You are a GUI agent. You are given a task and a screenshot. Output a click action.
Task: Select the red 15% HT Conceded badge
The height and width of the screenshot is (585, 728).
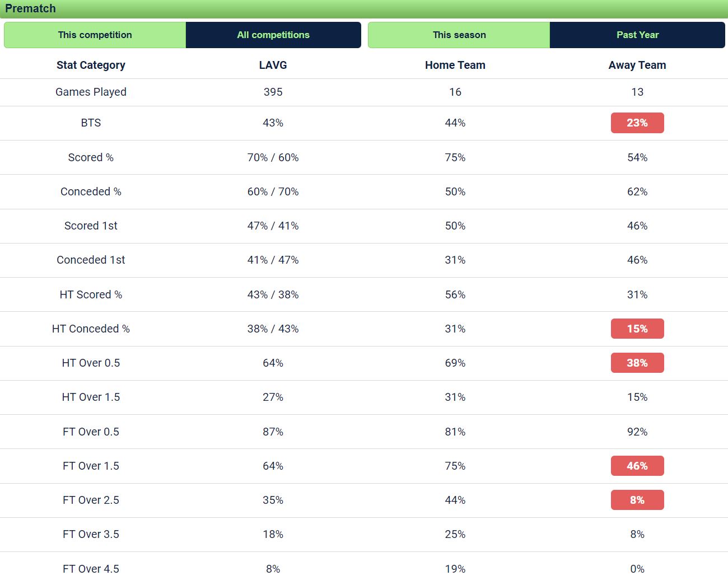coord(637,329)
